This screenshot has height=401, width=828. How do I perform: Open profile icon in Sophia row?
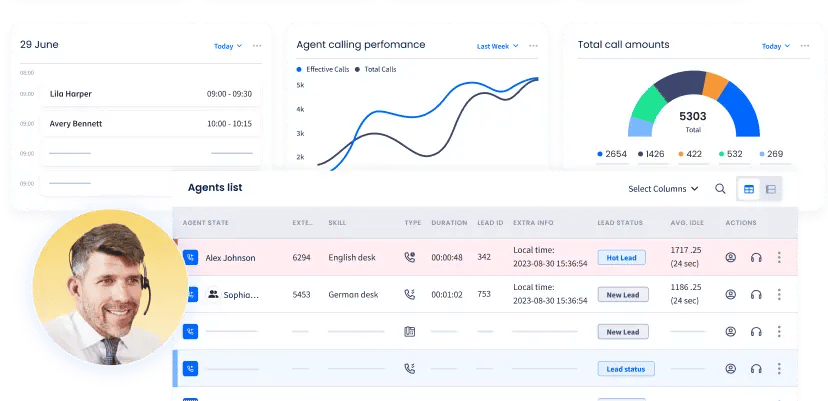point(730,294)
